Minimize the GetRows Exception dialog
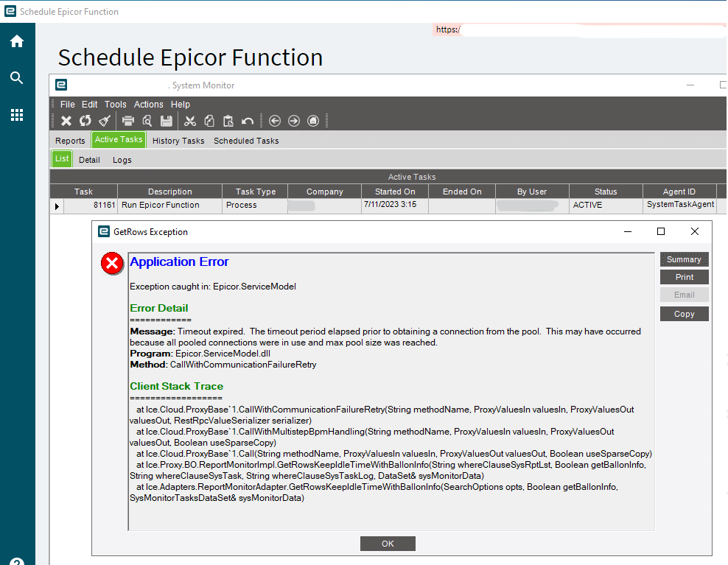 628,231
